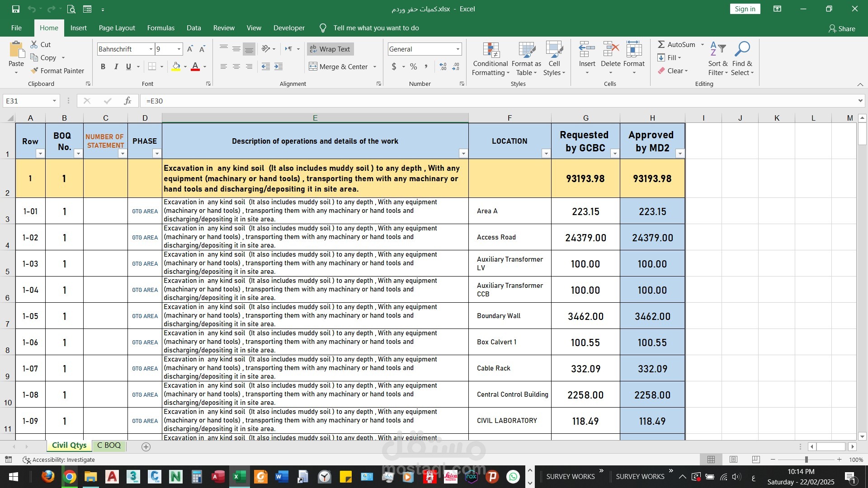Viewport: 868px width, 488px height.
Task: Open the Developer ribbon tab
Action: pyautogui.click(x=289, y=28)
